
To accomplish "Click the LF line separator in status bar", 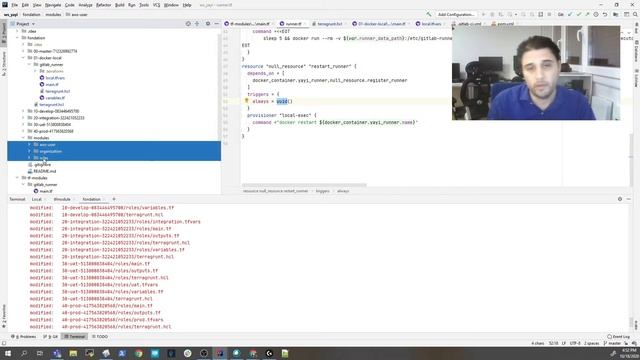I will [564, 343].
